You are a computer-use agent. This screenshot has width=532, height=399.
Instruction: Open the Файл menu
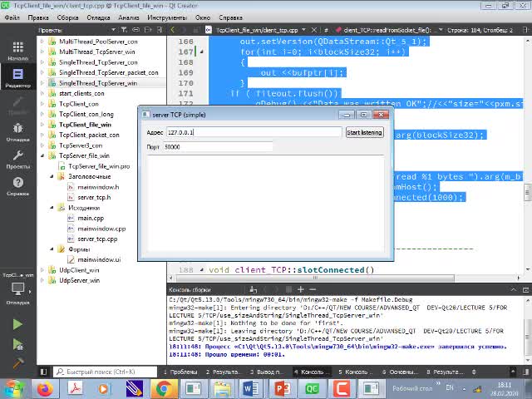click(12, 17)
